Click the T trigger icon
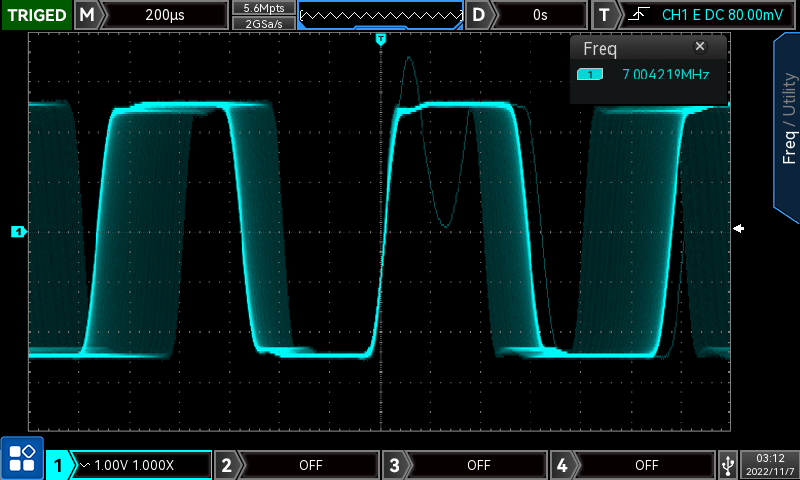This screenshot has height=480, width=800. [x=604, y=15]
